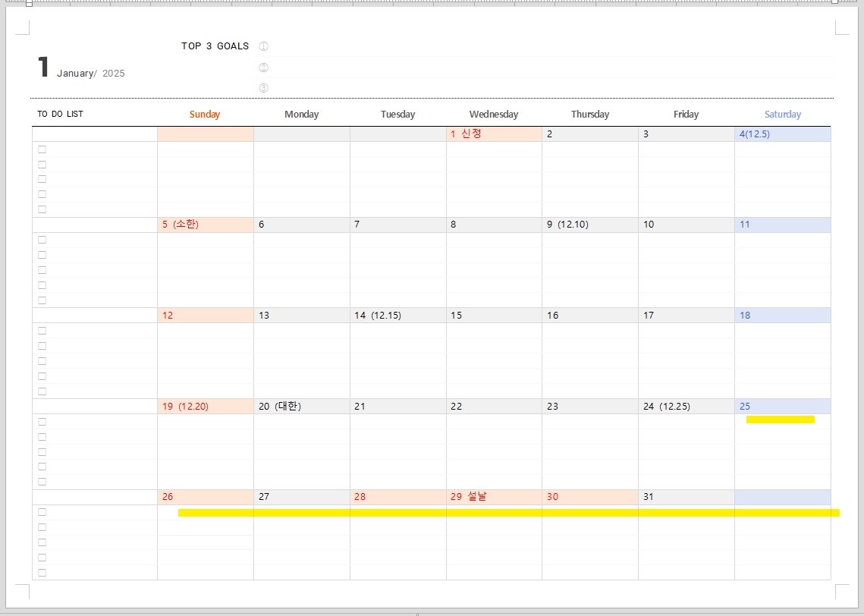Select the date 12 Sunday cell
Viewport: 864px width, 616px height.
206,315
